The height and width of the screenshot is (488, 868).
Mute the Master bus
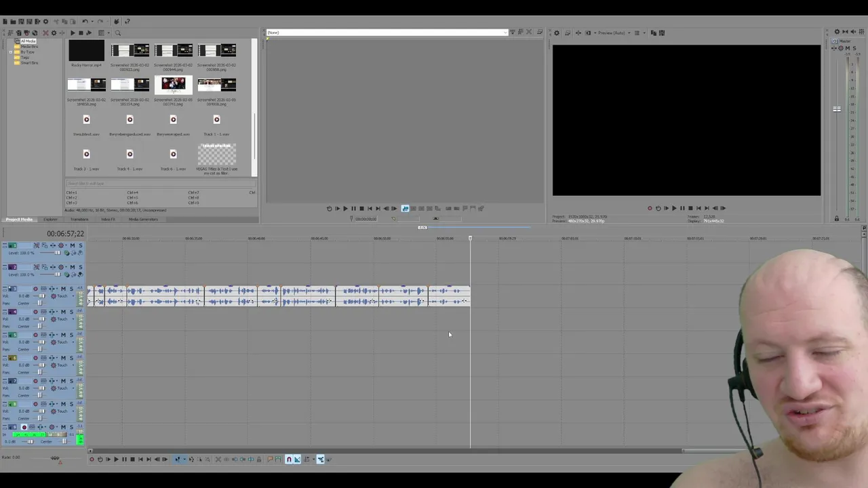click(x=848, y=48)
